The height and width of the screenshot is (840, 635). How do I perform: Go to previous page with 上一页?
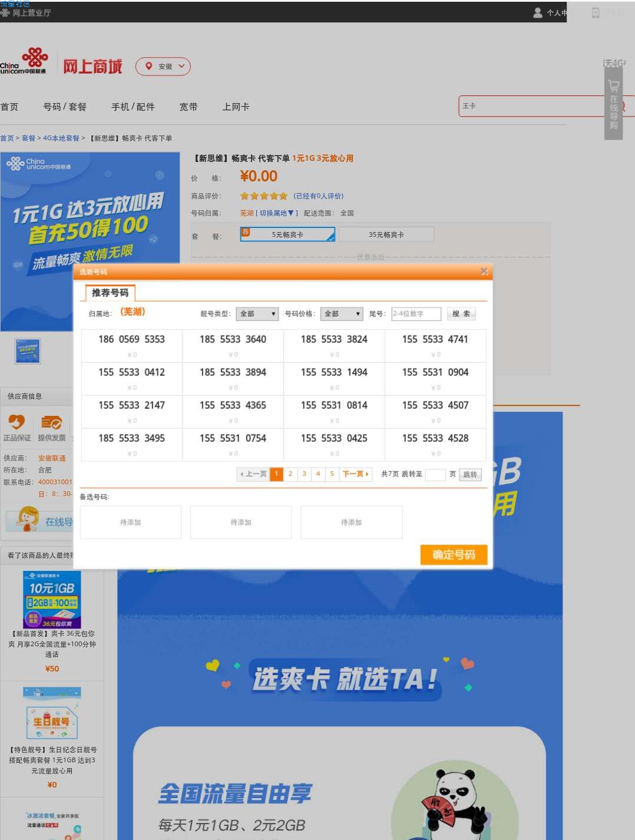point(253,474)
